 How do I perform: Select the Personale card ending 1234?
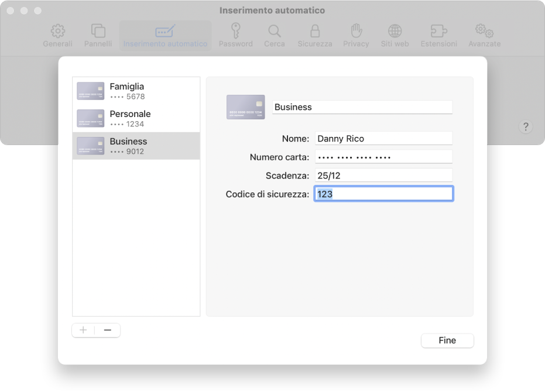pos(136,119)
